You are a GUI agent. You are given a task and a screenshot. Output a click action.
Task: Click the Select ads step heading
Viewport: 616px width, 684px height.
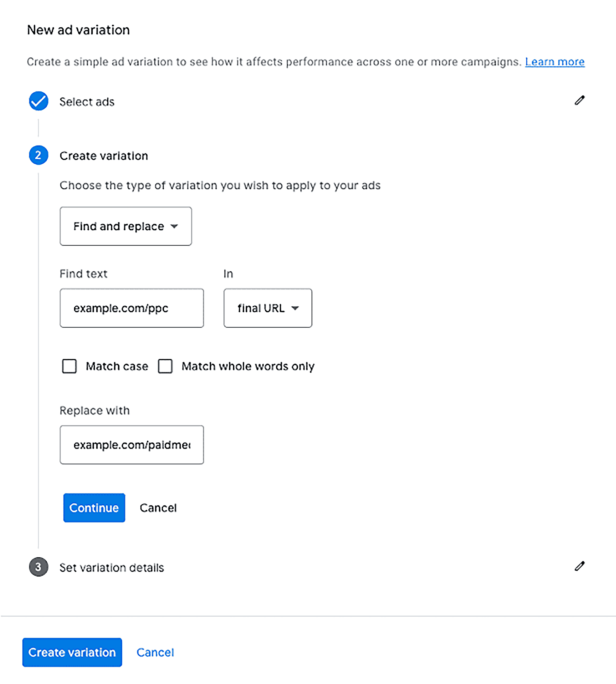tap(87, 101)
